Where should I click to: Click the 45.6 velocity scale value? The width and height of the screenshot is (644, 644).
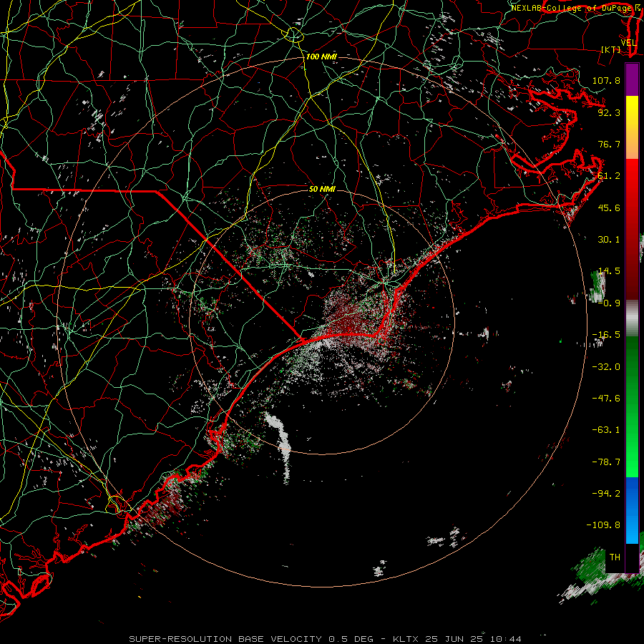[x=609, y=208]
